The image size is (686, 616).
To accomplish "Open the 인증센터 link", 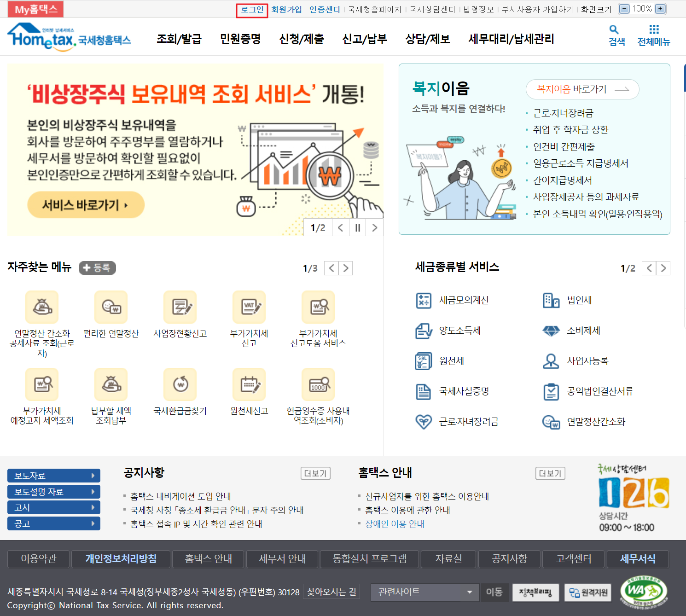I will (x=325, y=9).
